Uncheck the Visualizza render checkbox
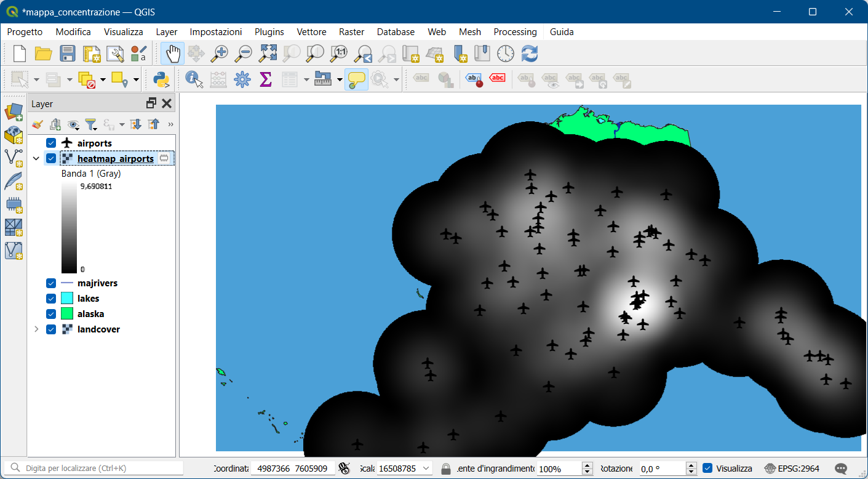Screen dimensions: 868x479 [x=707, y=469]
